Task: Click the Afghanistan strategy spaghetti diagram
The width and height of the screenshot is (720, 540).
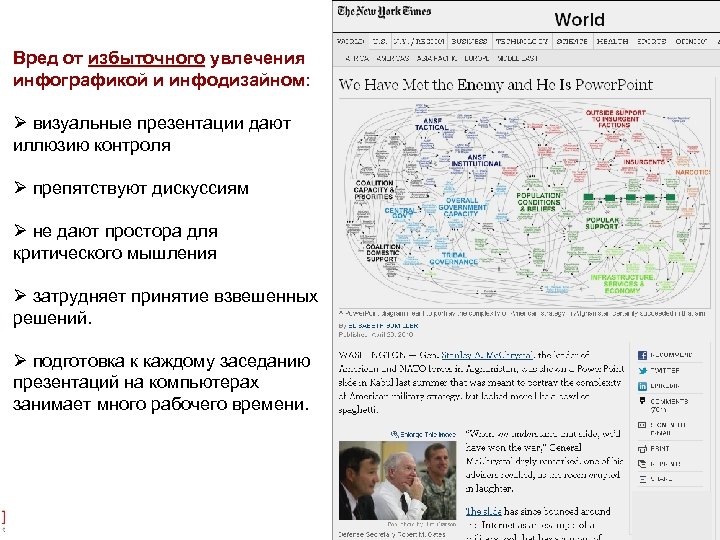Action: pos(524,202)
